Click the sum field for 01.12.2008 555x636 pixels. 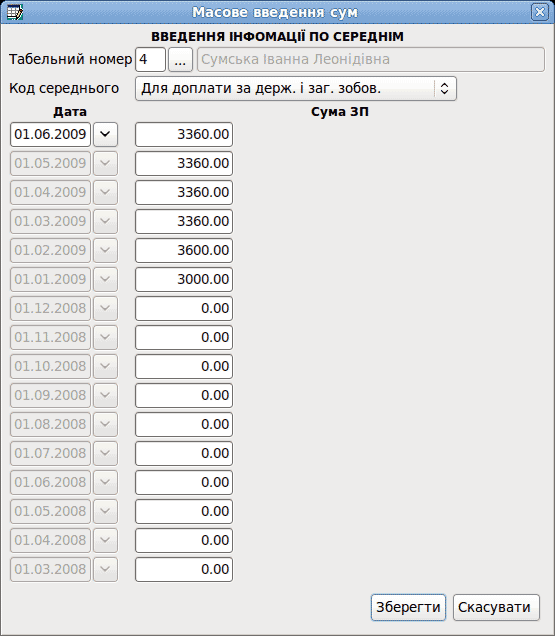(x=184, y=308)
